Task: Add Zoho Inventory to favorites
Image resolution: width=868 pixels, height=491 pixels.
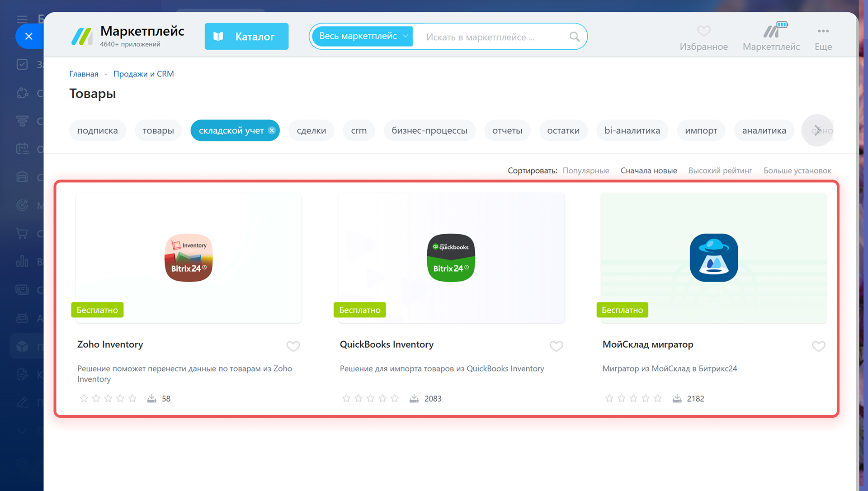Action: 293,346
